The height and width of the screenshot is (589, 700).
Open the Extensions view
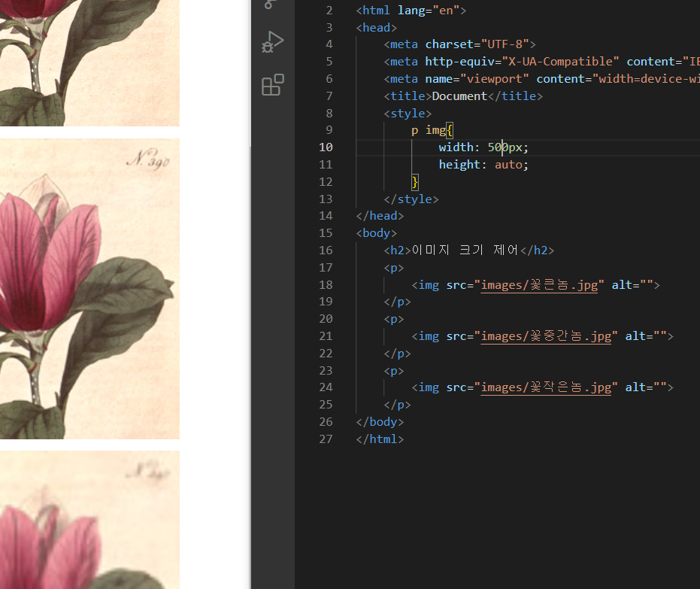[x=272, y=85]
